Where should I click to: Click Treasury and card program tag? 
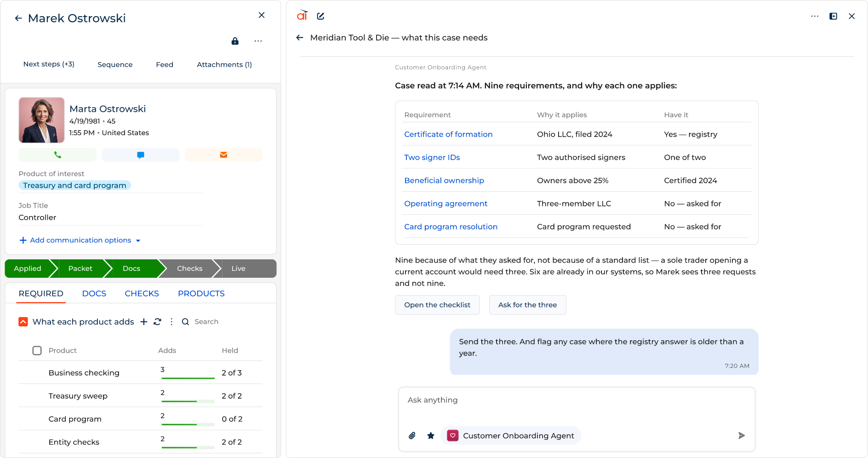74,185
